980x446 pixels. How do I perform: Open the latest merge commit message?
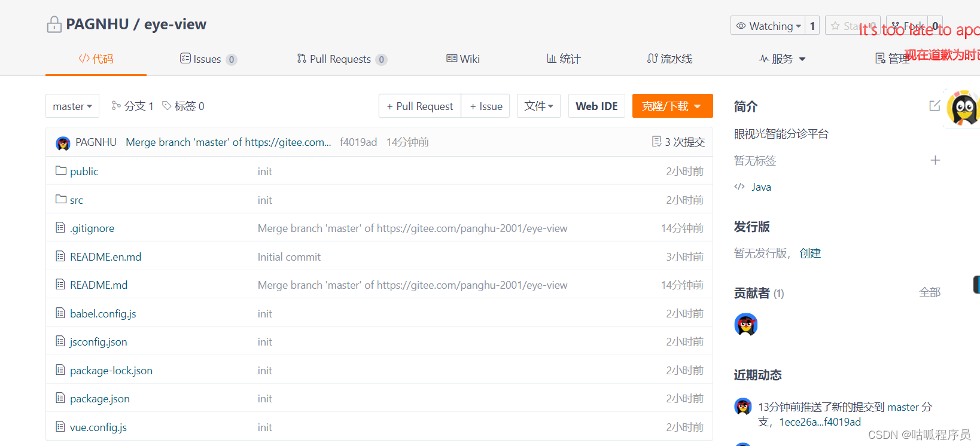coord(228,142)
